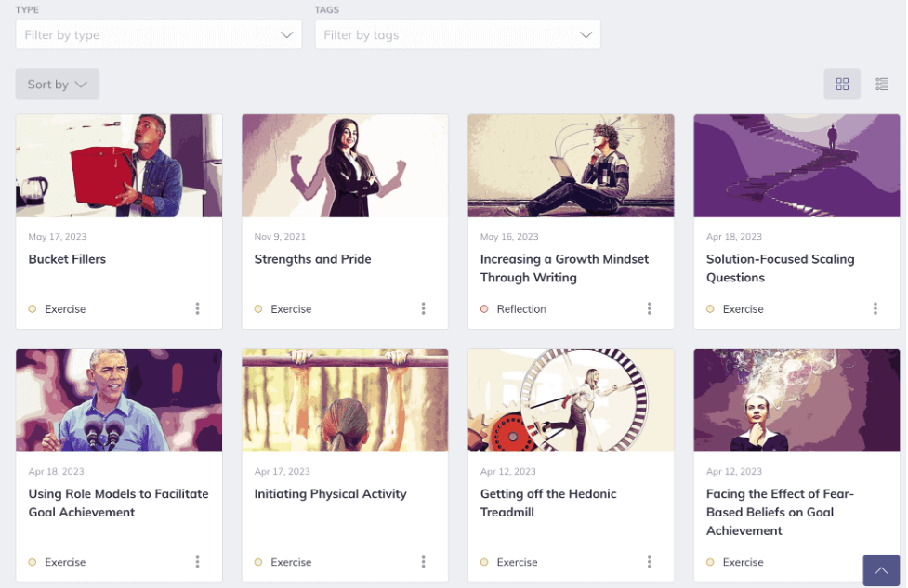The width and height of the screenshot is (908, 588).
Task: Click the scroll-to-top arrow button
Action: (881, 570)
